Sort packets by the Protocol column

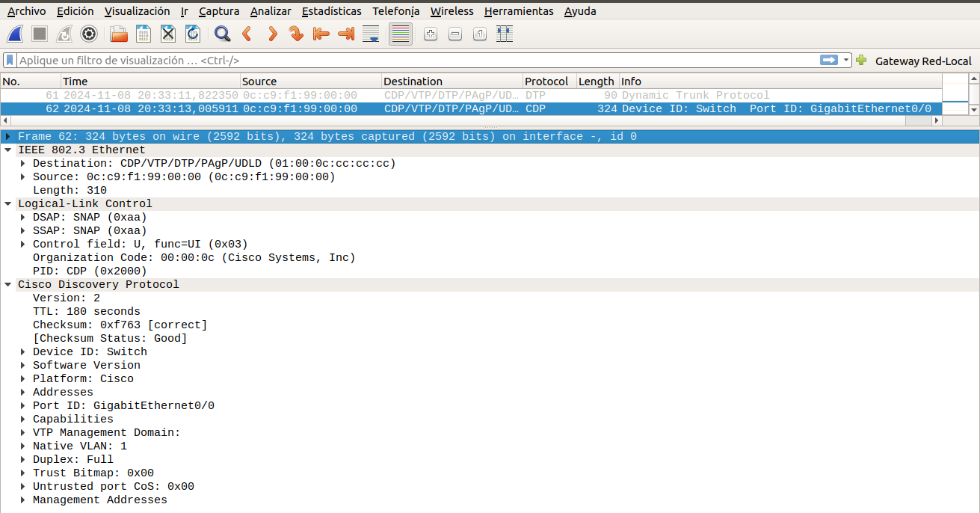[x=549, y=82]
